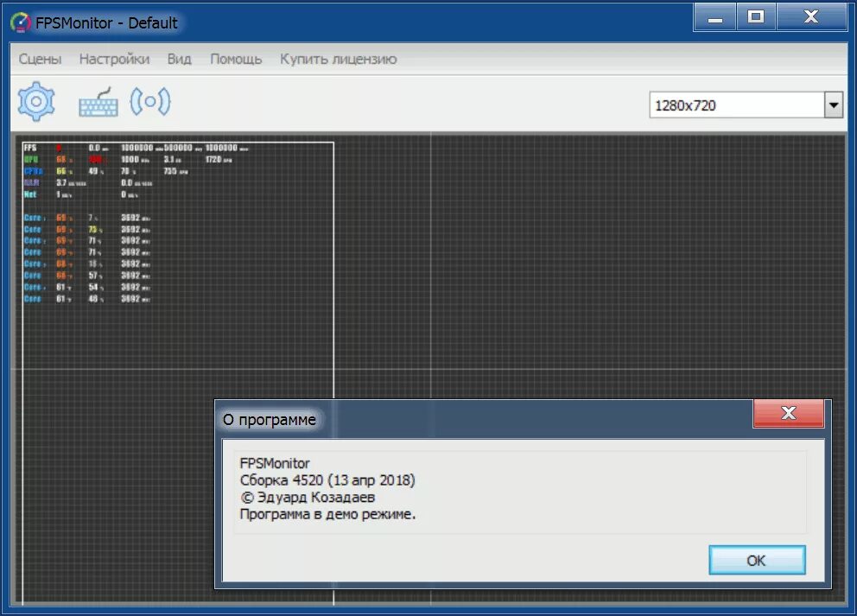Click the broadcast sensor icon
The image size is (857, 616).
(x=150, y=102)
